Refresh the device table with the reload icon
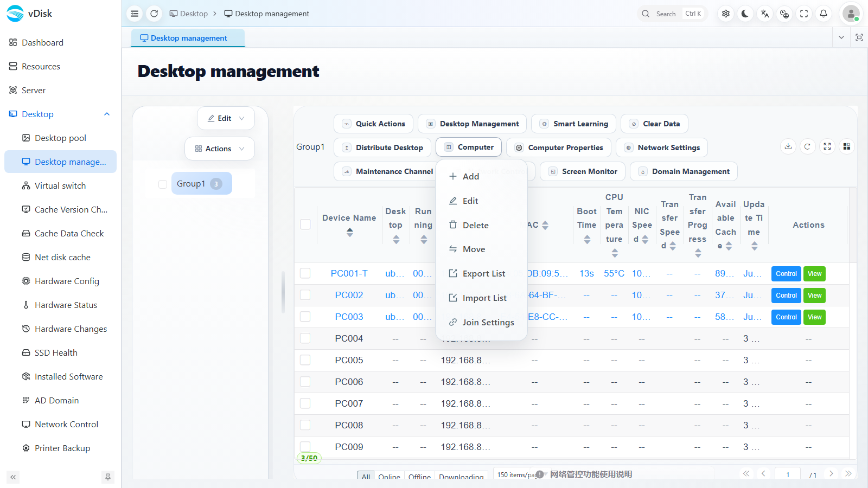This screenshot has height=488, width=868. [807, 146]
